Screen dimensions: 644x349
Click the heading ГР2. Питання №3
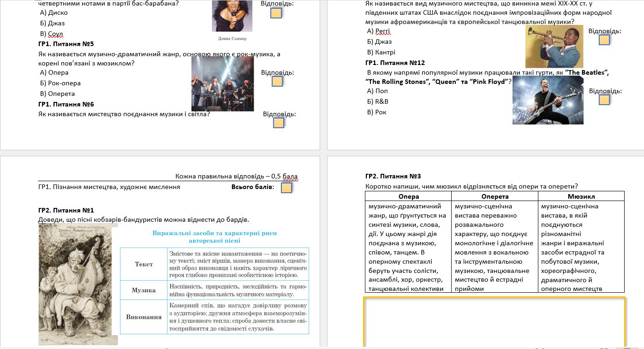coord(393,176)
